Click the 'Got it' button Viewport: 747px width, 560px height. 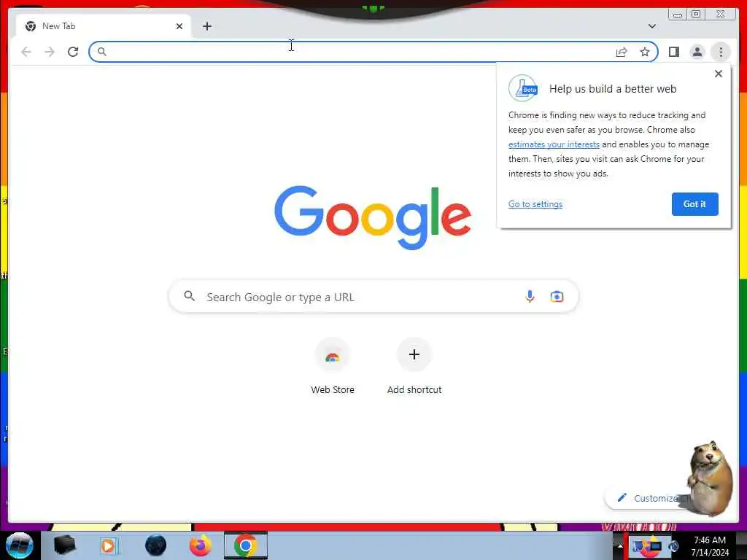pyautogui.click(x=694, y=204)
